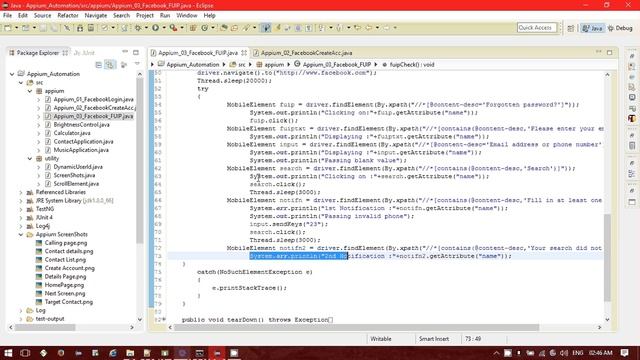This screenshot has height=360, width=640.
Task: Toggle Mark Occurrences in the toolbar
Action: 278,28
